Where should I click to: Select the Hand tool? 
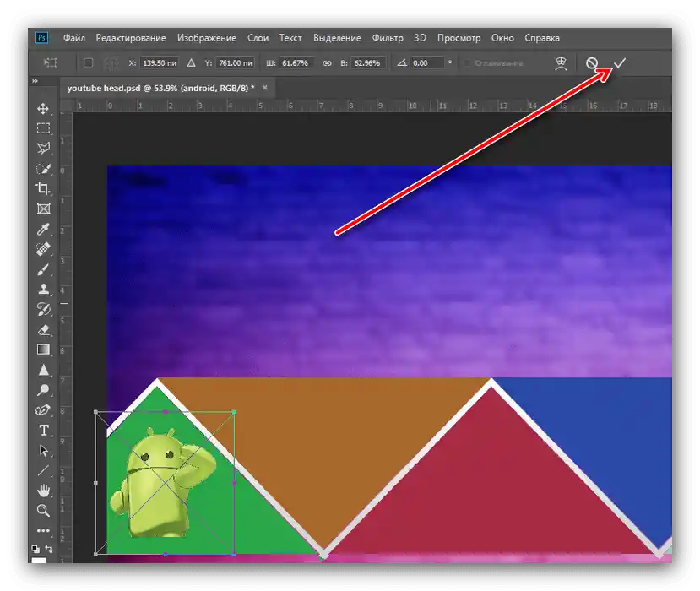tap(43, 491)
